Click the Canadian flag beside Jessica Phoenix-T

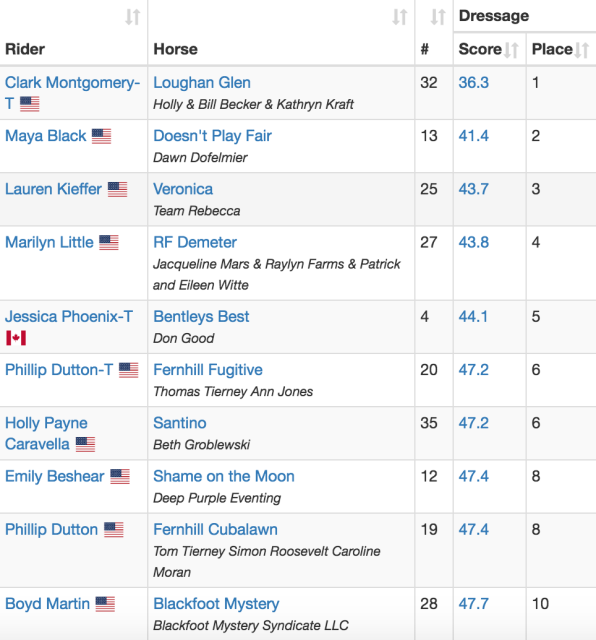[16, 338]
